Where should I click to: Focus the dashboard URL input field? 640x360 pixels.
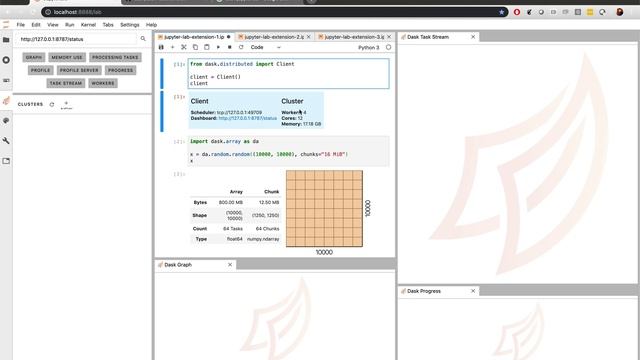pyautogui.click(x=77, y=39)
